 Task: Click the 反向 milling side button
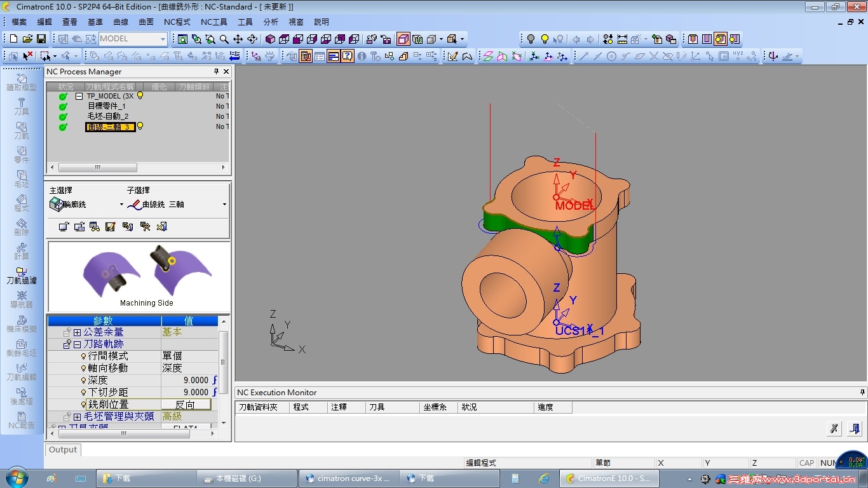pyautogui.click(x=185, y=405)
